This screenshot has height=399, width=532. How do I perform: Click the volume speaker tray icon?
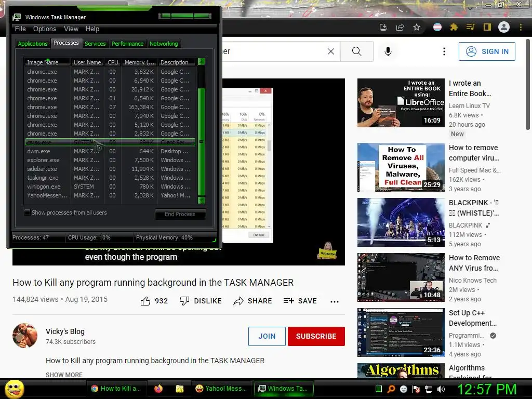coord(441,389)
